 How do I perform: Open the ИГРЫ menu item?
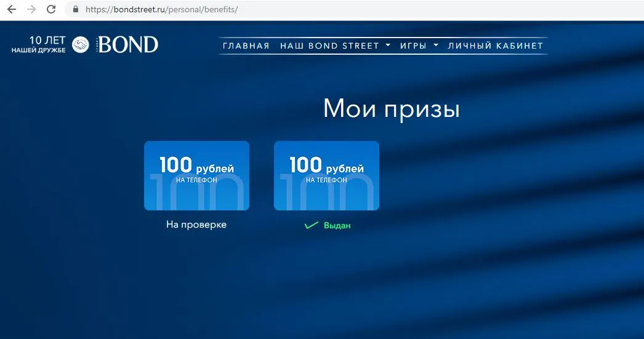(x=413, y=46)
